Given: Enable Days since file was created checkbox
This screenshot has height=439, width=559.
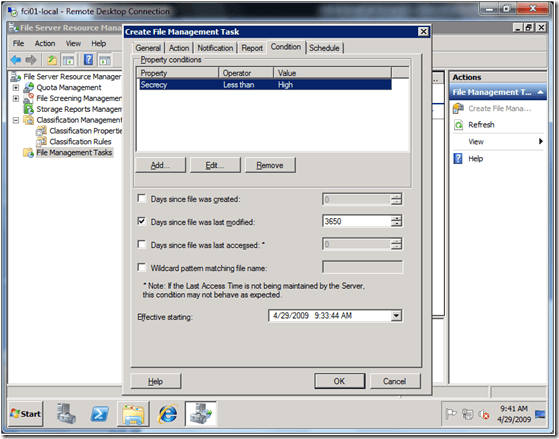Looking at the screenshot, I should [x=142, y=198].
